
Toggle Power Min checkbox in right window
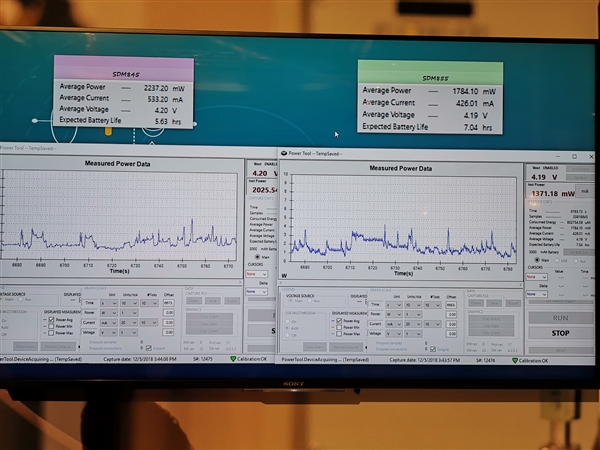point(339,327)
